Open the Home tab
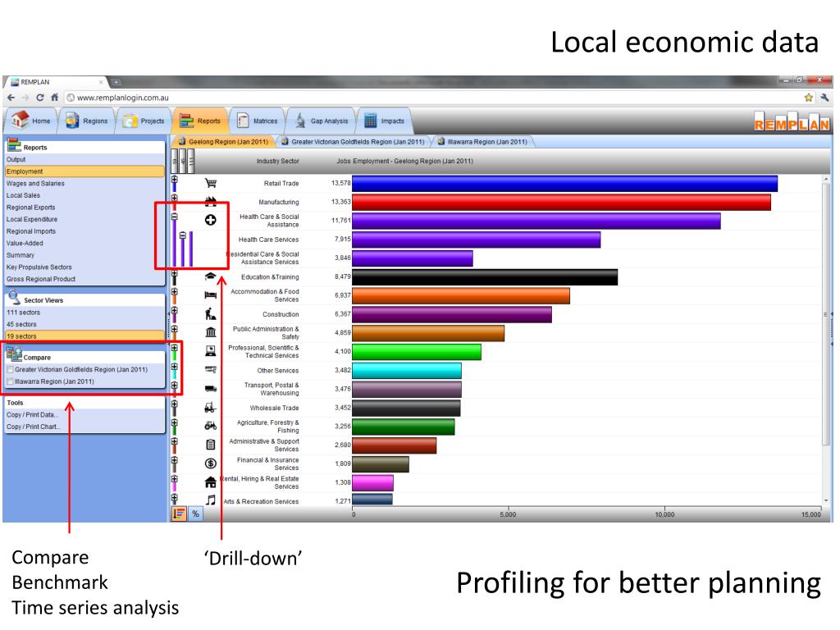840x630 pixels. tap(32, 121)
